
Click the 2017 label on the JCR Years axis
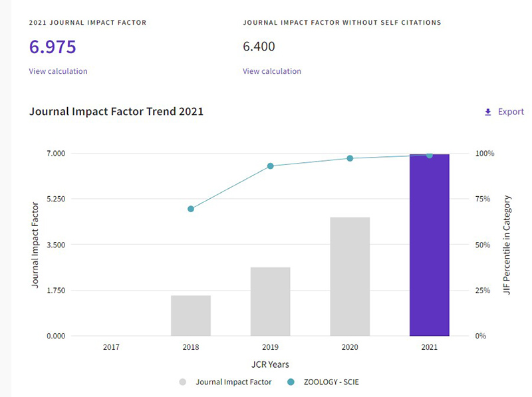point(111,347)
